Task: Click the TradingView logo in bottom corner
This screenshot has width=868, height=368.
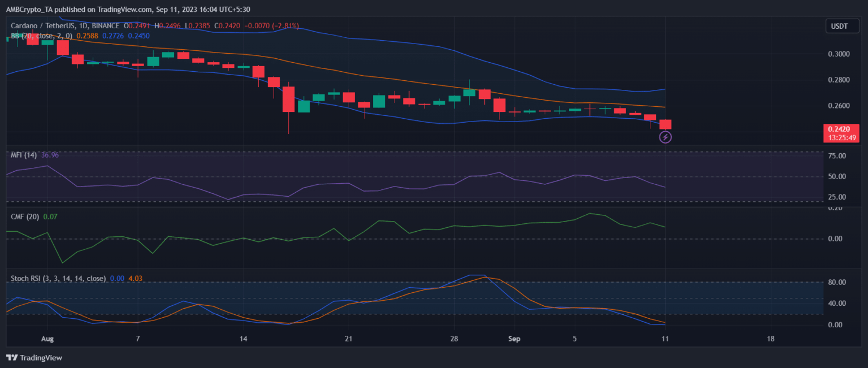Action: tap(34, 358)
